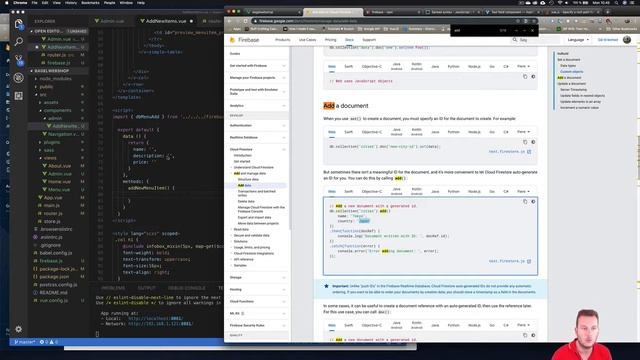Viewport: 640px width, 360px height.
Task: Click the Firebase logo in site header
Action: click(x=244, y=40)
